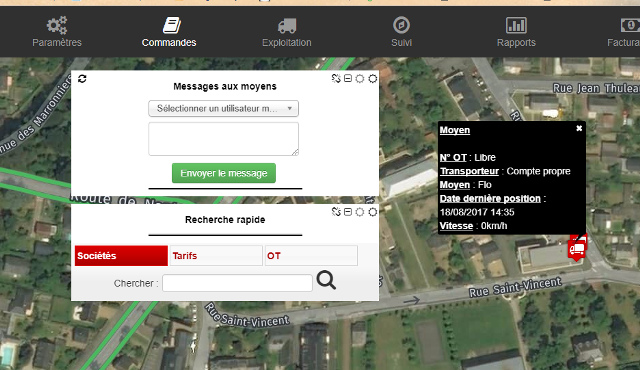Collapse the Recherche rapide panel
The width and height of the screenshot is (640, 370).
tap(348, 212)
